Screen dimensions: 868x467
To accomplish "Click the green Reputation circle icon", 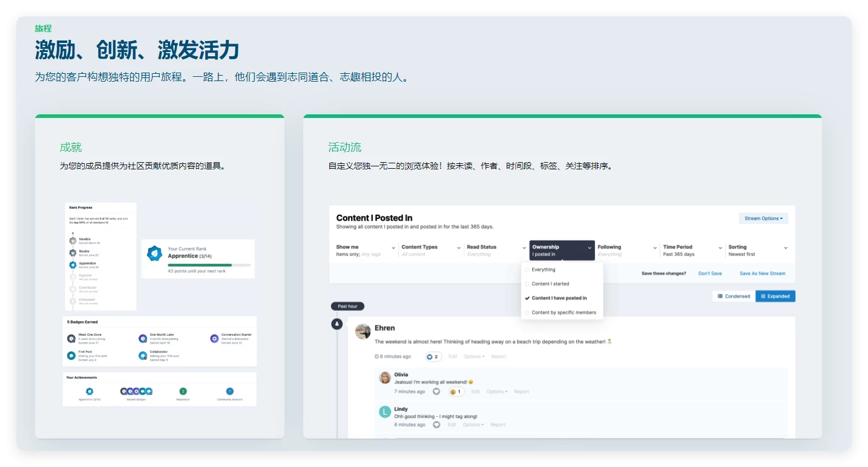I will coord(183,391).
